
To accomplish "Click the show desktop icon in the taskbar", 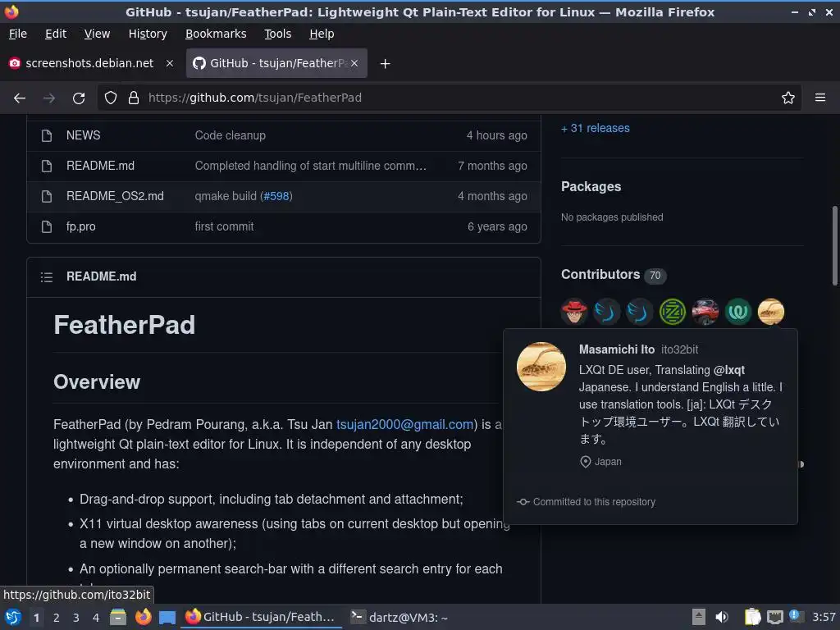I will pos(167,618).
